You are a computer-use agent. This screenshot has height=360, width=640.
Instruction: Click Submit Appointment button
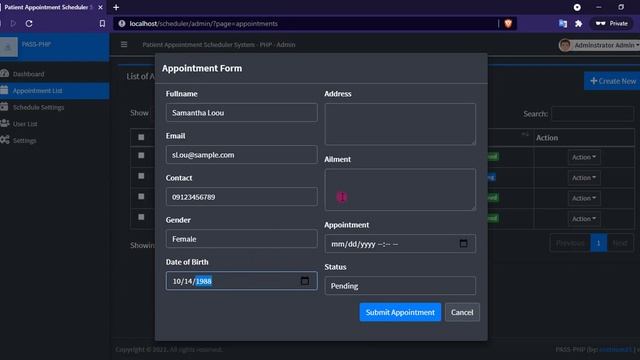pyautogui.click(x=400, y=312)
